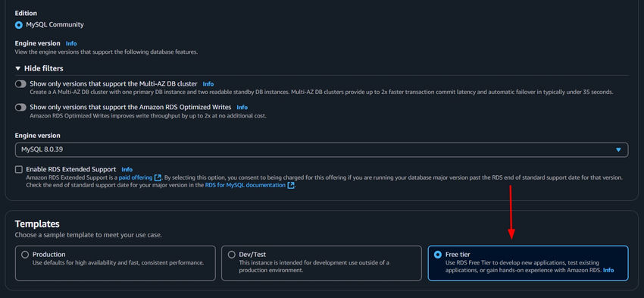This screenshot has width=644, height=298.
Task: Open Info link next to Engine version heading
Action: tap(71, 43)
